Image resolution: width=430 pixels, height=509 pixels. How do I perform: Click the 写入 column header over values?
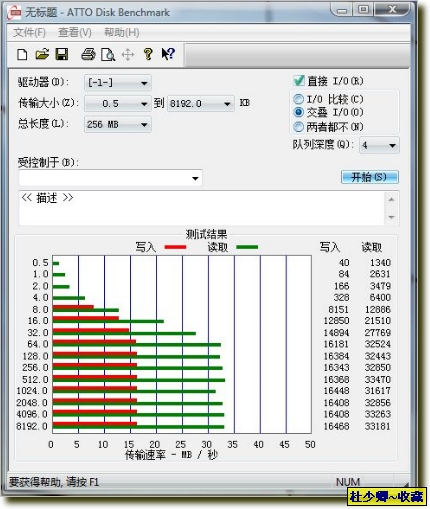point(330,247)
